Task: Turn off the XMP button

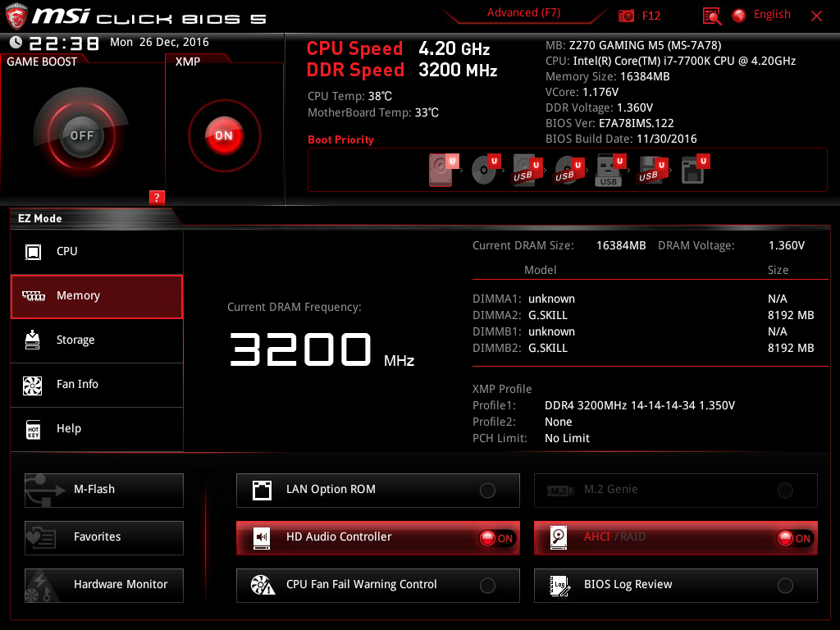Action: point(224,135)
